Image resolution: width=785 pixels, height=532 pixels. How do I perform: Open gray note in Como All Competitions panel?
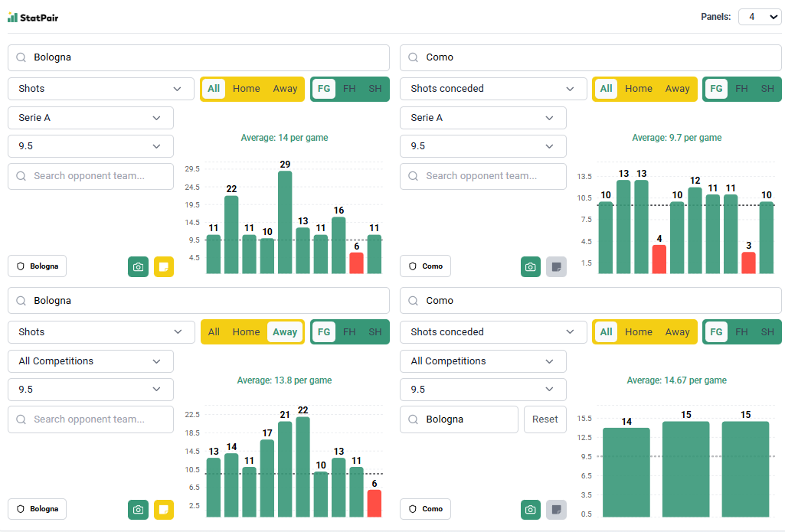[556, 510]
